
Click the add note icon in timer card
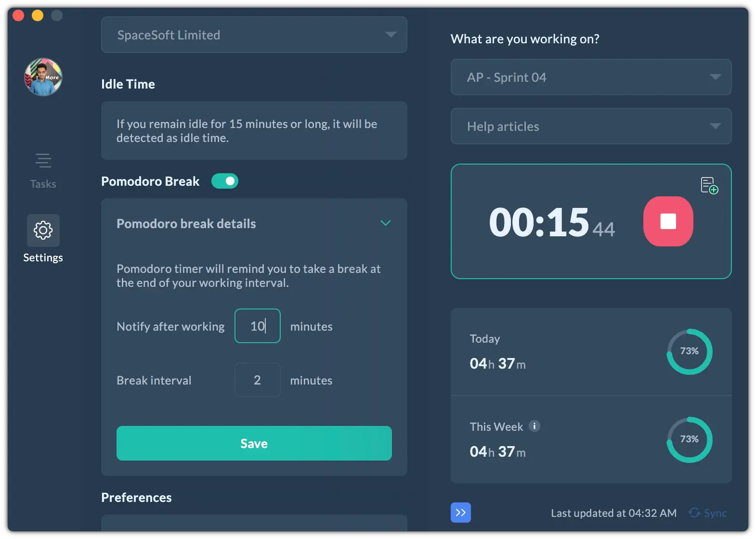[x=709, y=185]
